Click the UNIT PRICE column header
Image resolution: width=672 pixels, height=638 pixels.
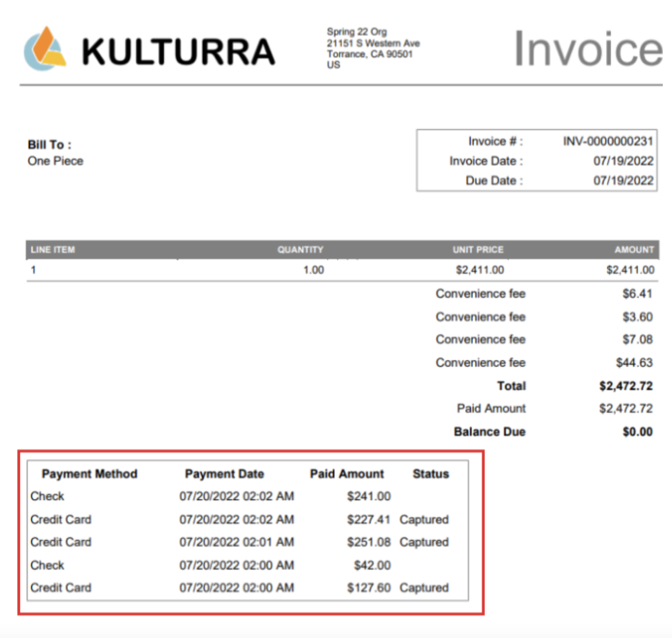coord(478,250)
